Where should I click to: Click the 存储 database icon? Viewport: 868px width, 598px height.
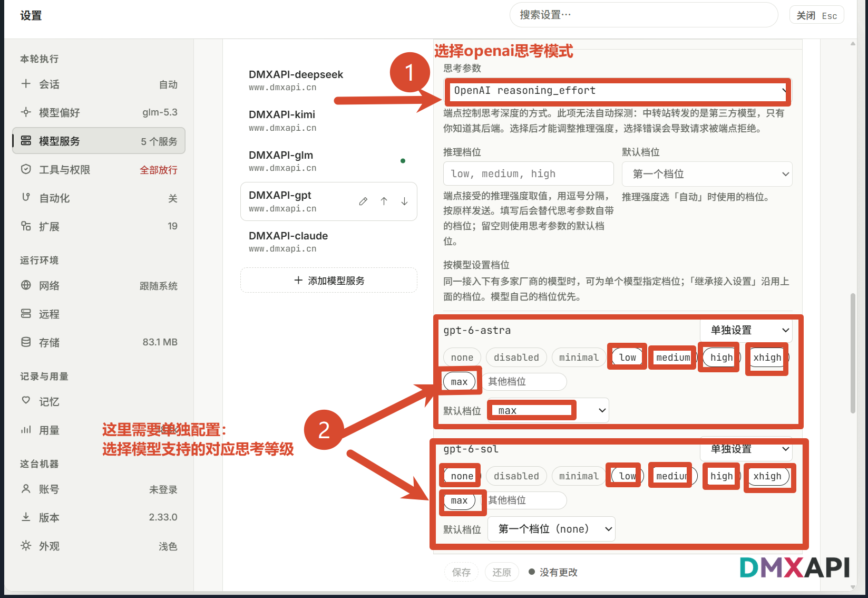point(26,342)
